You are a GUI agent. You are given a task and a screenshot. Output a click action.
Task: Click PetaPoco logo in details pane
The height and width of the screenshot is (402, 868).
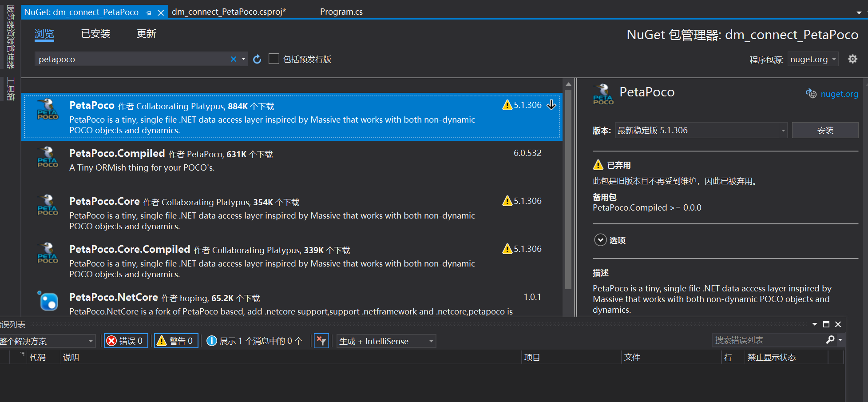click(603, 94)
